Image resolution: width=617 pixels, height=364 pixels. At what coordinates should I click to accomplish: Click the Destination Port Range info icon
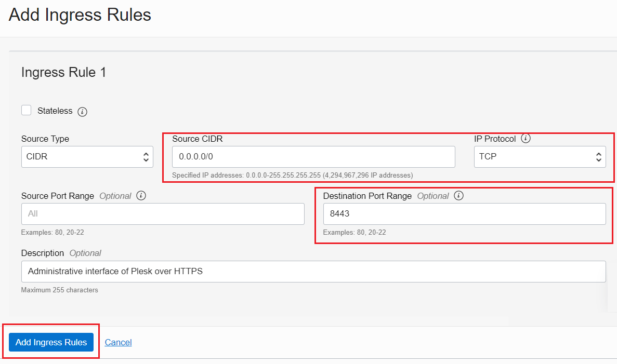[458, 196]
